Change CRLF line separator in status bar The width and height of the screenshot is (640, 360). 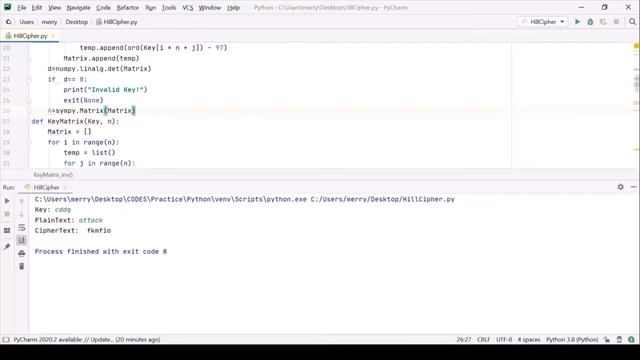[x=484, y=340]
